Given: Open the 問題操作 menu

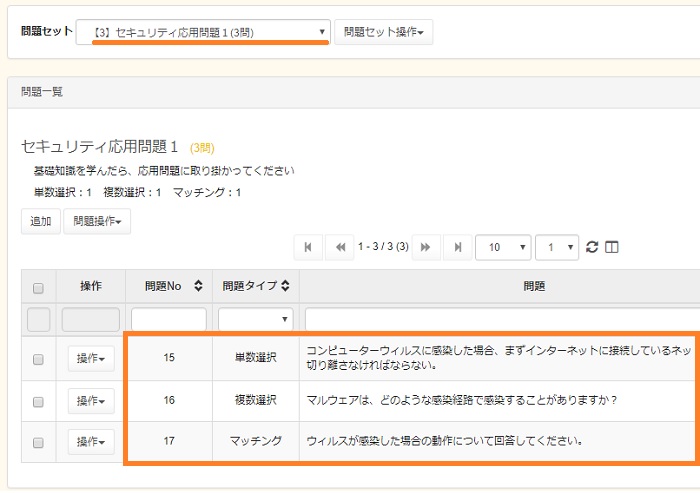Looking at the screenshot, I should click(x=96, y=221).
